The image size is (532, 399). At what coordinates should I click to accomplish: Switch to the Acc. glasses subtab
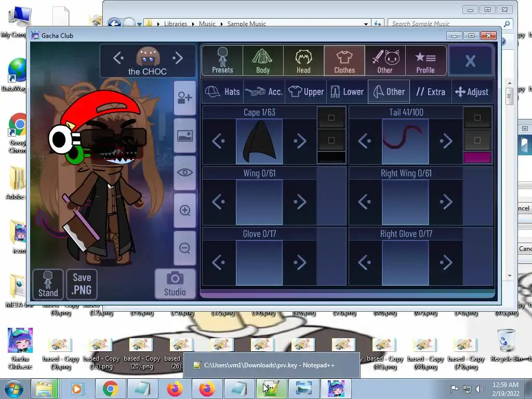(x=264, y=91)
